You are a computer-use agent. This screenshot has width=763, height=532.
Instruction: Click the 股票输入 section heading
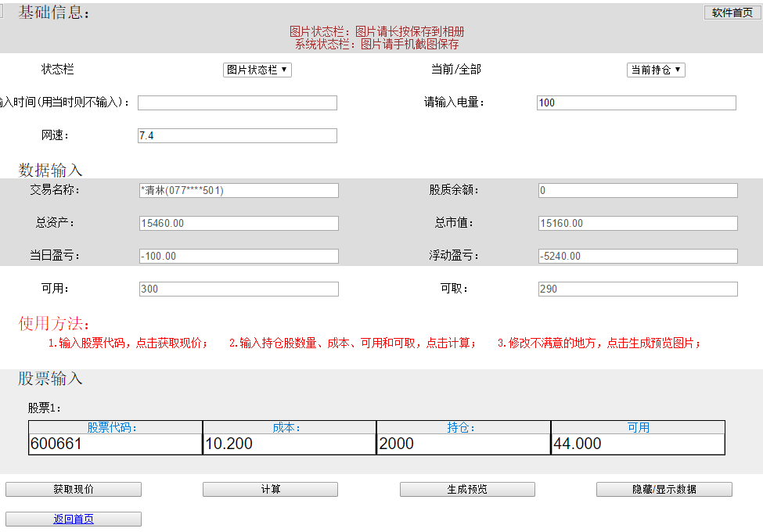click(50, 379)
